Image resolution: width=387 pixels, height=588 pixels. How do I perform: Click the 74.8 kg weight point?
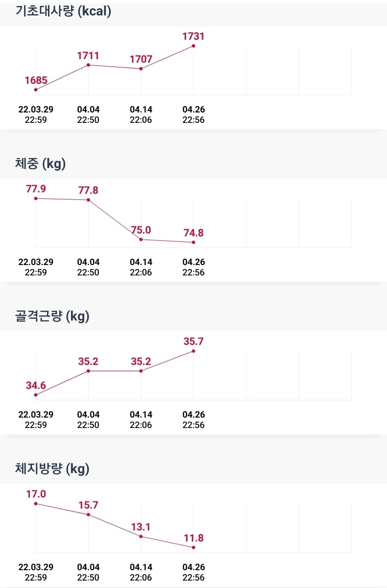click(x=193, y=242)
